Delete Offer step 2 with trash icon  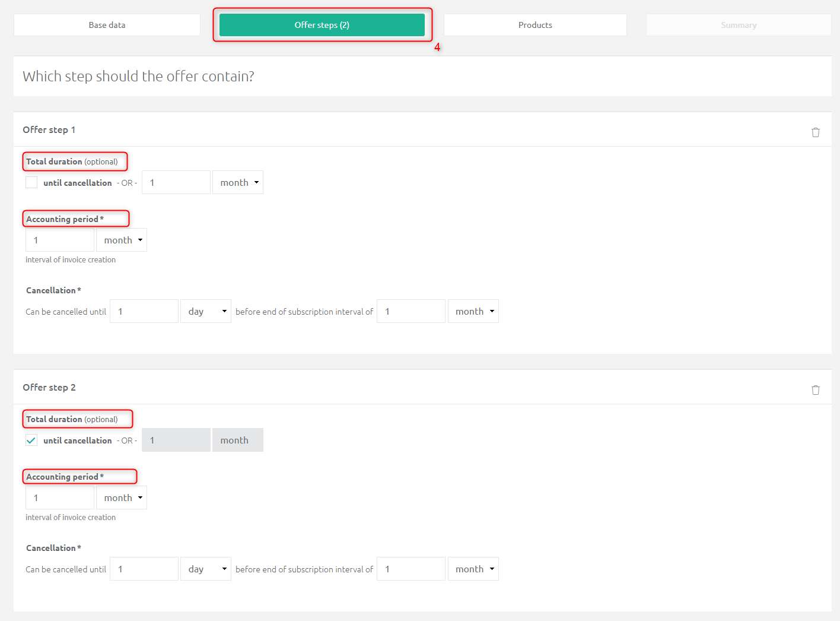point(816,390)
